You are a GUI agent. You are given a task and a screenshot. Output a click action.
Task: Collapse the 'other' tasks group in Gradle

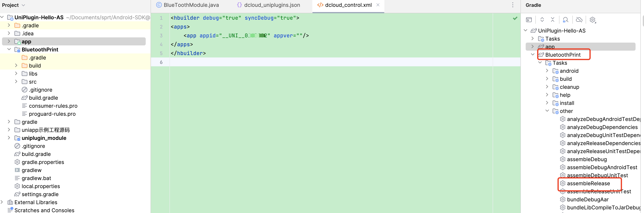click(x=547, y=111)
